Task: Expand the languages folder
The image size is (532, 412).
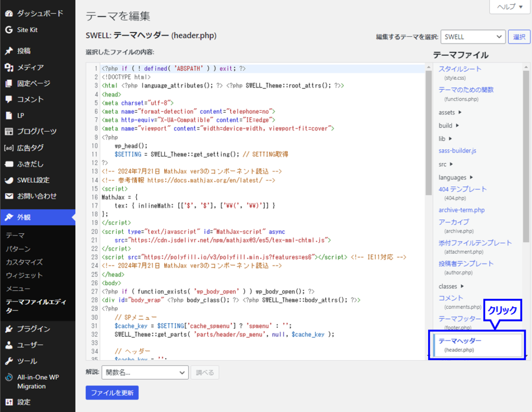Action: click(x=456, y=178)
